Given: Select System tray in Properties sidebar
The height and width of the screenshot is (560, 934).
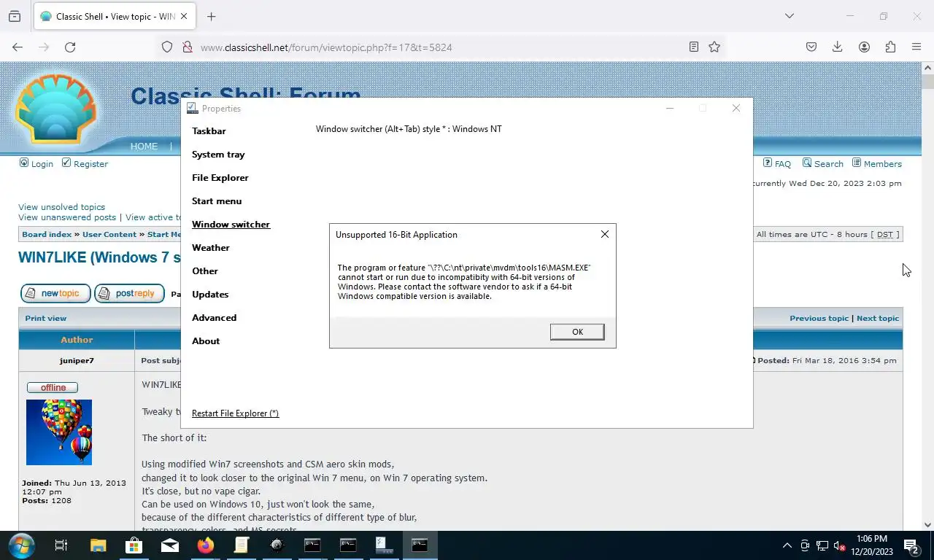Looking at the screenshot, I should (218, 155).
